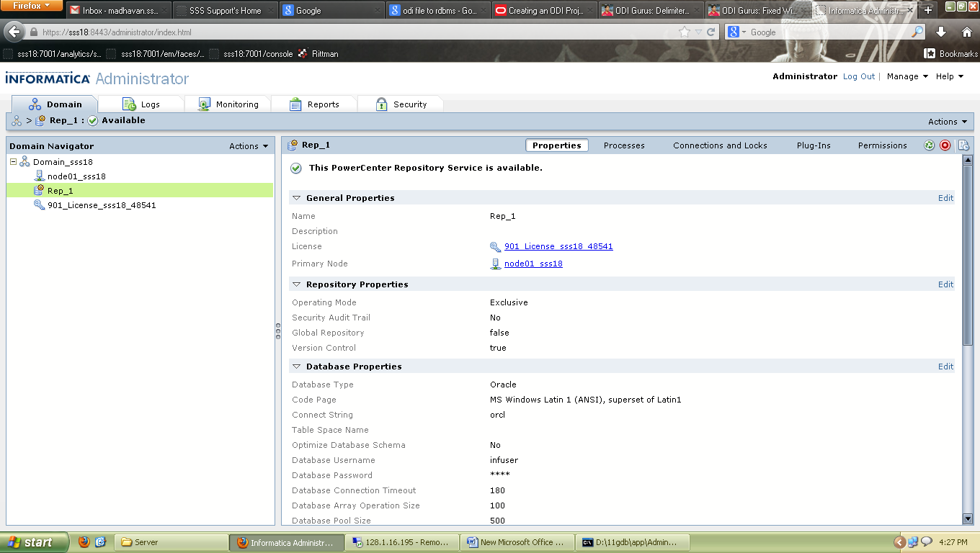Open the Processes view

click(x=624, y=145)
